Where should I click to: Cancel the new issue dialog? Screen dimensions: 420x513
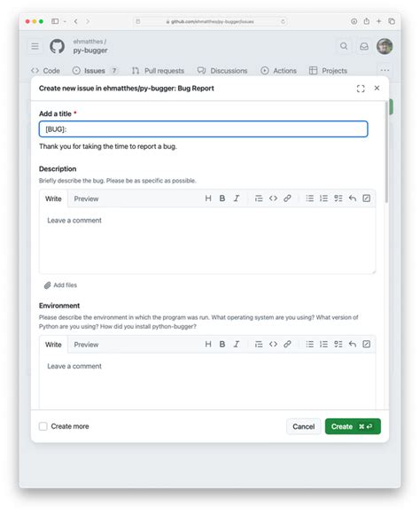tap(304, 427)
